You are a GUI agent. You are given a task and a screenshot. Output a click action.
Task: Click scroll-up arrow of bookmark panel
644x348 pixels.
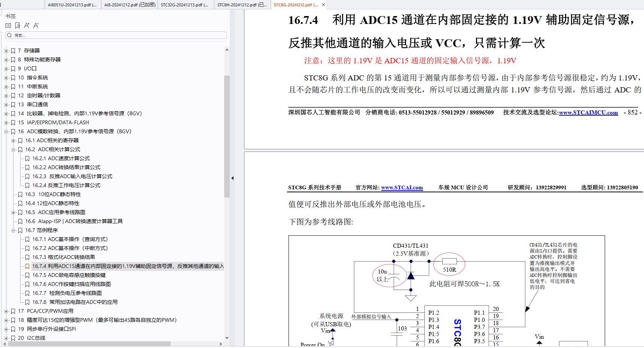click(x=227, y=50)
